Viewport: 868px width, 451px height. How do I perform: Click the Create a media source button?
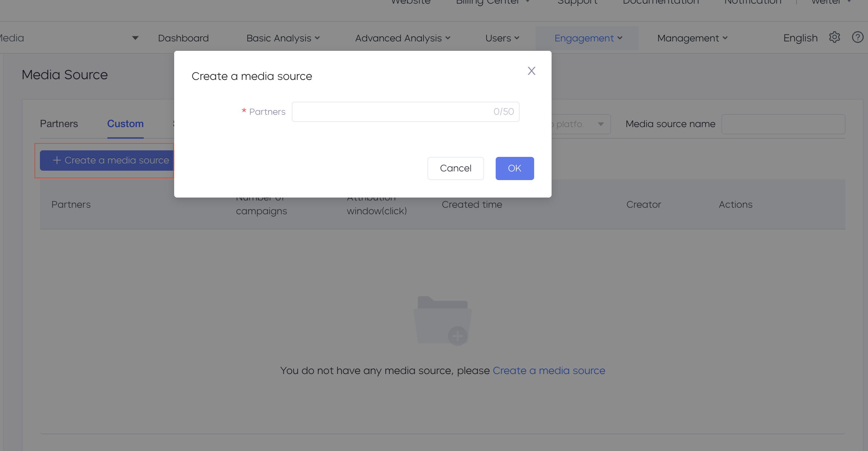(x=107, y=161)
